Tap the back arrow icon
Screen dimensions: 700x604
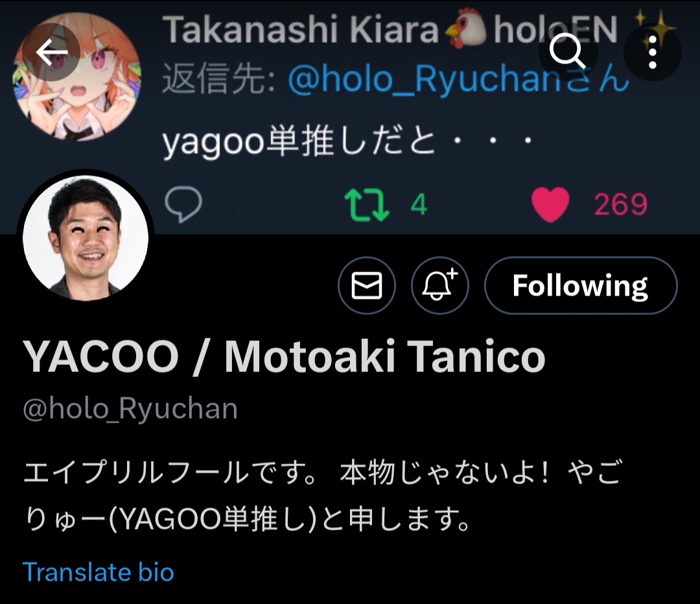pyautogui.click(x=51, y=52)
